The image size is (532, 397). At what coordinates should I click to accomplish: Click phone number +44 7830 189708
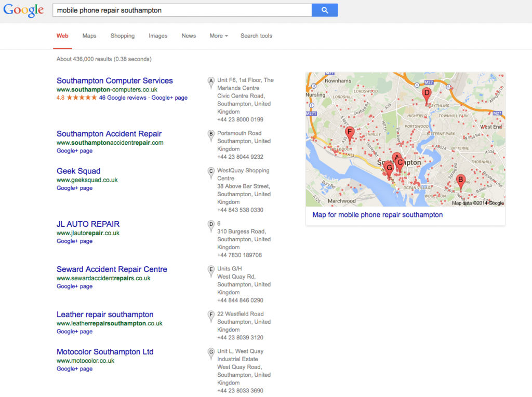(x=240, y=255)
